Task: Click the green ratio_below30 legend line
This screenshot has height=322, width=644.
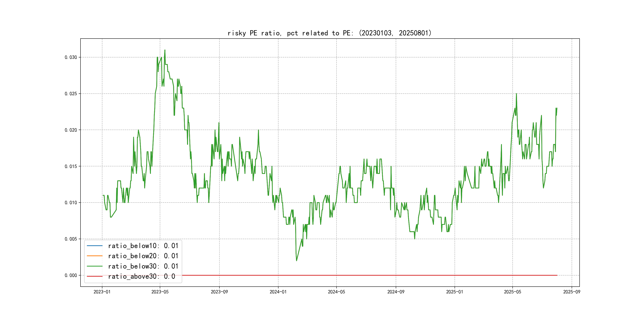Action: tap(94, 266)
